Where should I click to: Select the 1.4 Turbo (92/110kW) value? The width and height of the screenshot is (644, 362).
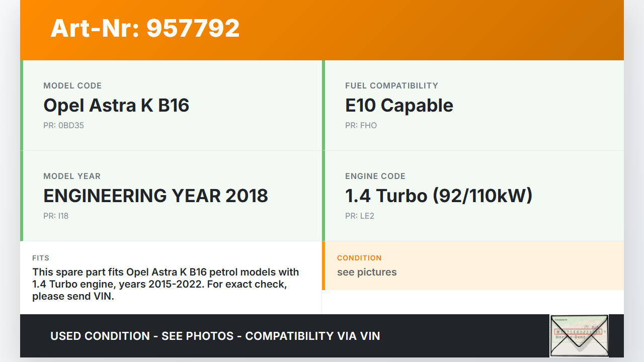click(439, 196)
